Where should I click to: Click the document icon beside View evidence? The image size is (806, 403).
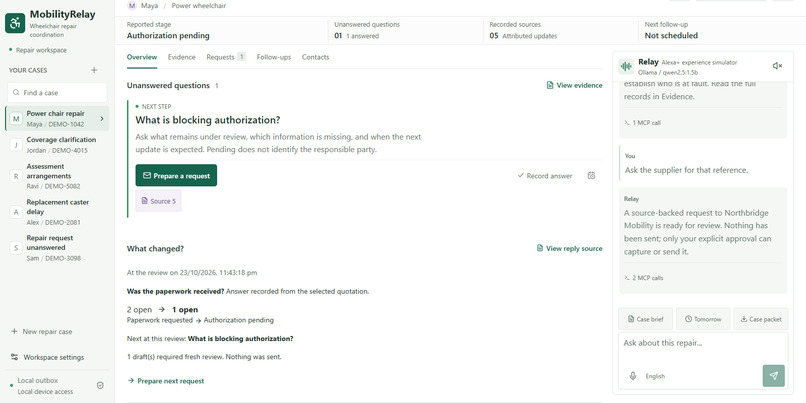click(x=550, y=85)
